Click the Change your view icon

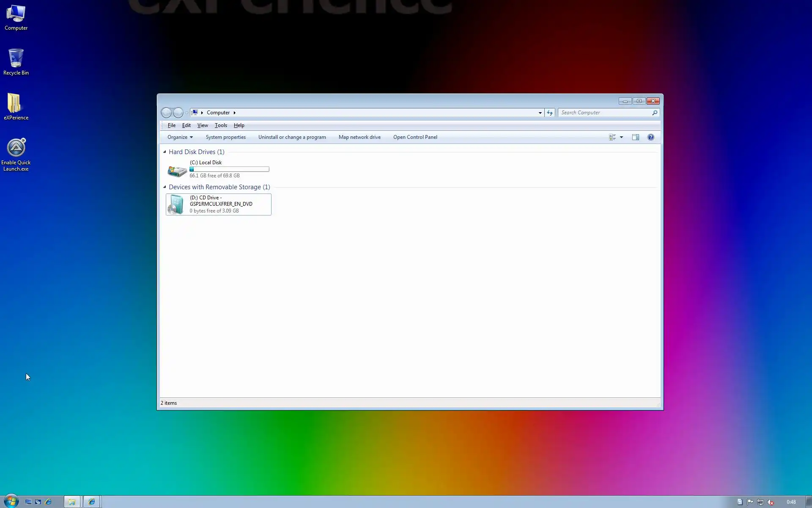612,137
